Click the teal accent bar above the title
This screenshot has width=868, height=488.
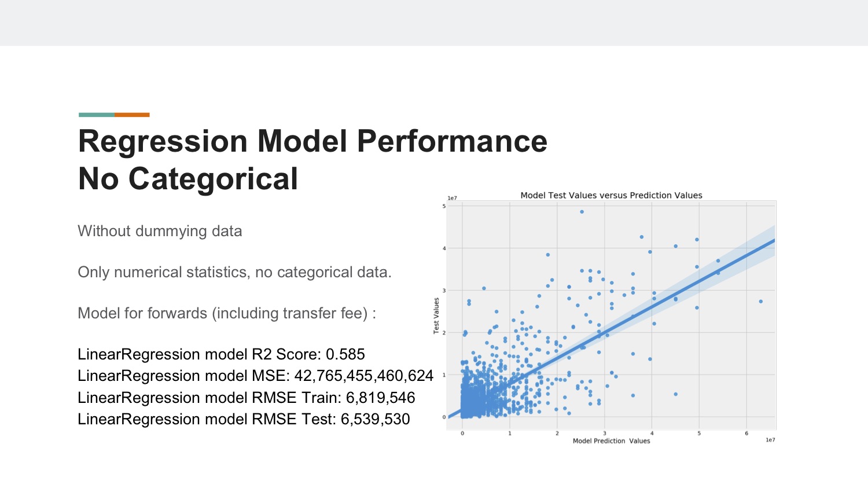point(97,115)
